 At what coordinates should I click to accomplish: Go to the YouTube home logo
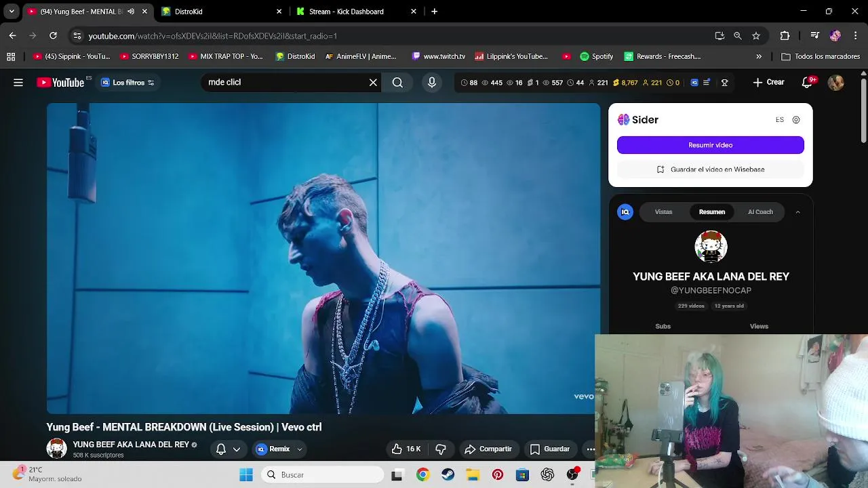(x=61, y=83)
